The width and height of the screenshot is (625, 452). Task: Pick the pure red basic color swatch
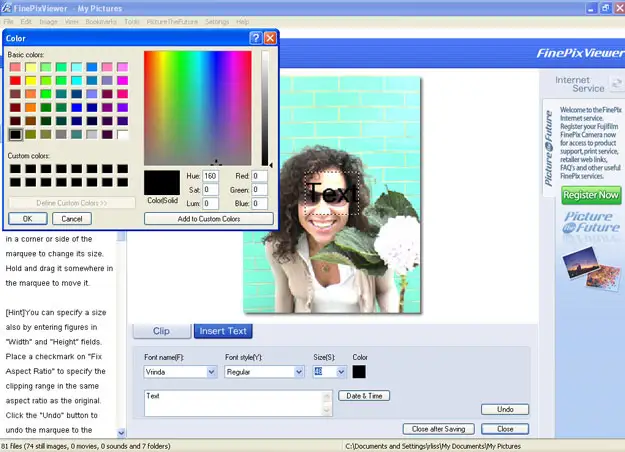(x=15, y=81)
